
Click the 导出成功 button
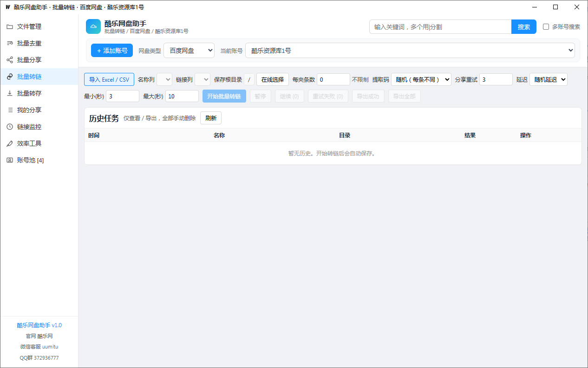368,96
